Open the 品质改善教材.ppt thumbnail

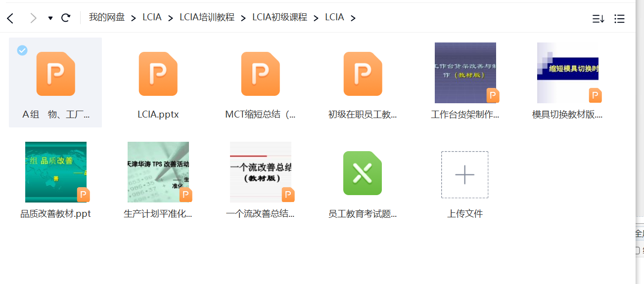click(56, 172)
